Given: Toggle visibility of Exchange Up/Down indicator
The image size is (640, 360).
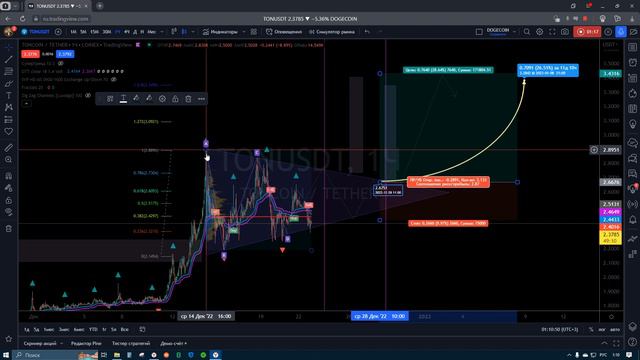Looking at the screenshot, I should pyautogui.click(x=114, y=80).
